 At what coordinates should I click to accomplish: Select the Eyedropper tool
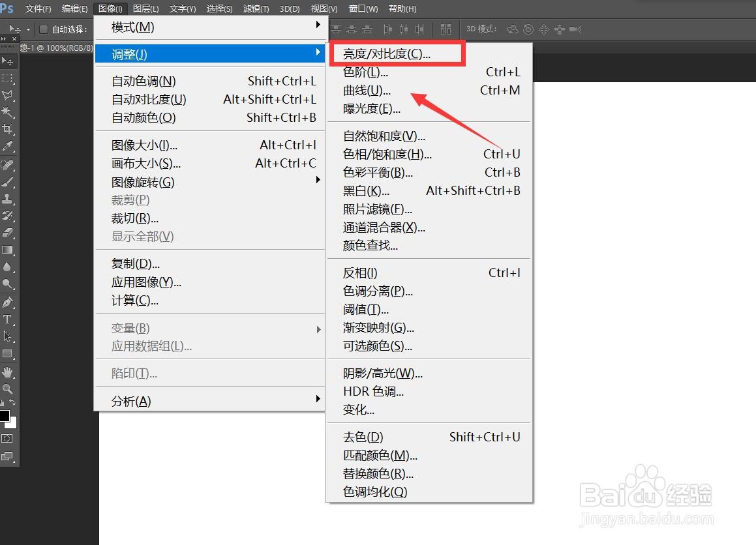click(x=8, y=146)
